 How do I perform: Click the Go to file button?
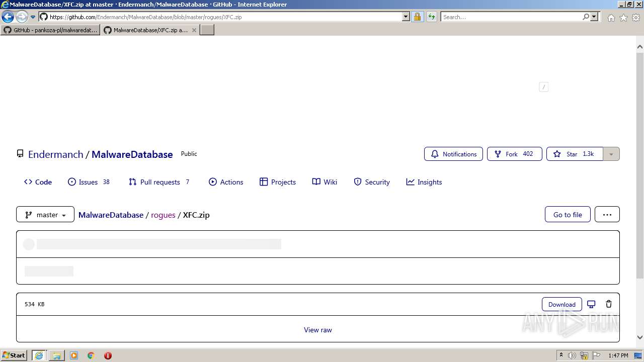[568, 214]
